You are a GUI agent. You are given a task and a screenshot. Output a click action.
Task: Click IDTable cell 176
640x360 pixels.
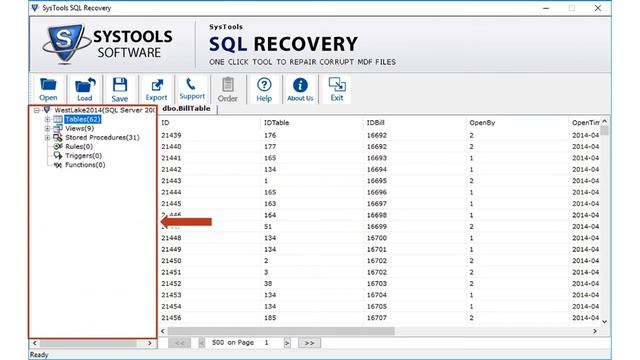tap(270, 135)
